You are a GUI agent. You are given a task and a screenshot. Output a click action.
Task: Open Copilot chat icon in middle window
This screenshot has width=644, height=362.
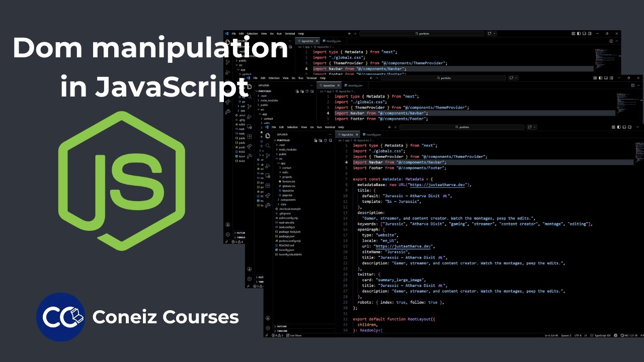(x=511, y=78)
